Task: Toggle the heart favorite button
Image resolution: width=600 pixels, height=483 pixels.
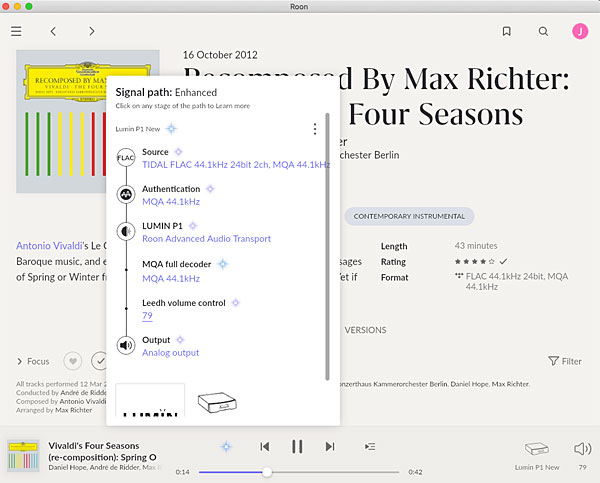Action: [x=73, y=361]
